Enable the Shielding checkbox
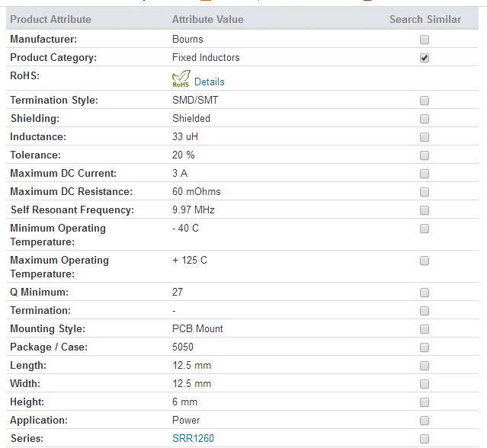Viewport: 487px width, 448px height. (x=425, y=119)
